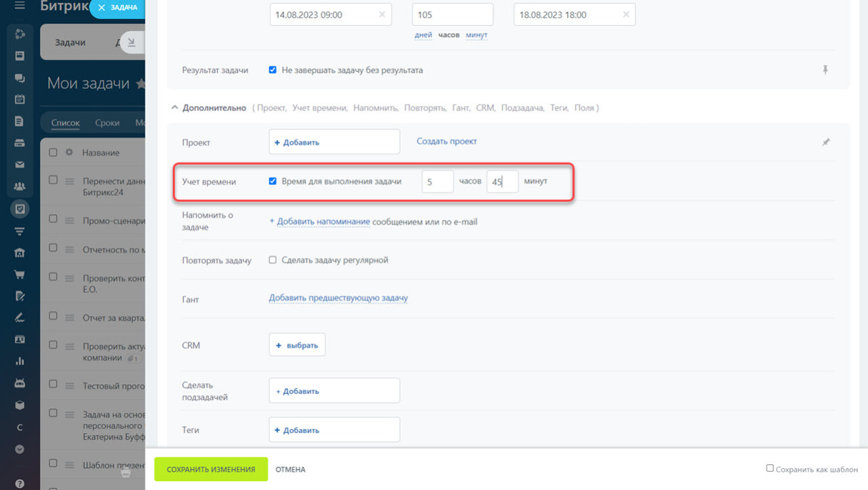868x490 pixels.
Task: Click Название column header
Action: 101,152
